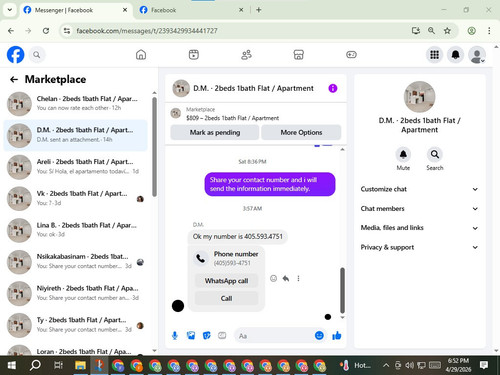This screenshot has width=500, height=375.
Task: Record a voice clip
Action: pyautogui.click(x=175, y=336)
